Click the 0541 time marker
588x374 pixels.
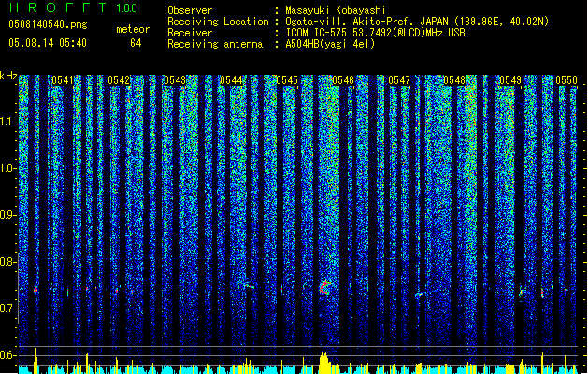click(x=63, y=80)
